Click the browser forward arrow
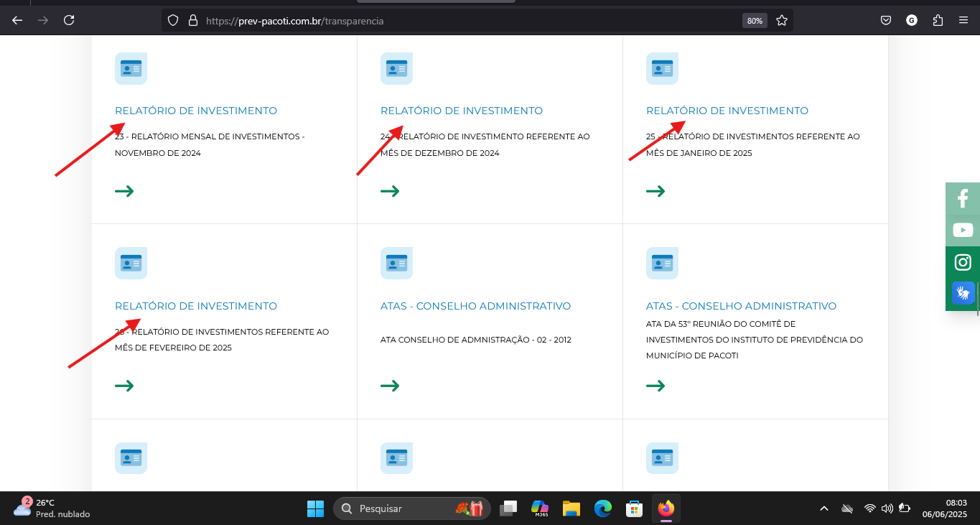 pyautogui.click(x=43, y=20)
